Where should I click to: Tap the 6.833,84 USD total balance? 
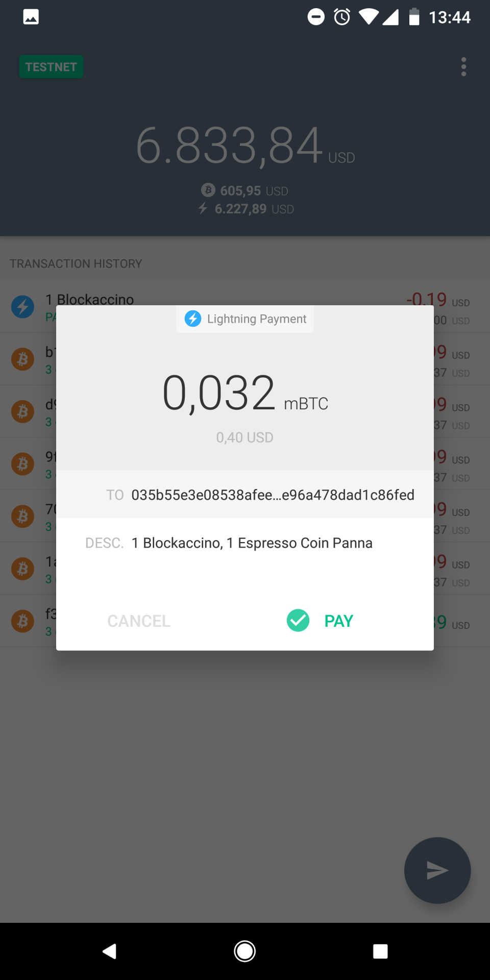pyautogui.click(x=245, y=146)
